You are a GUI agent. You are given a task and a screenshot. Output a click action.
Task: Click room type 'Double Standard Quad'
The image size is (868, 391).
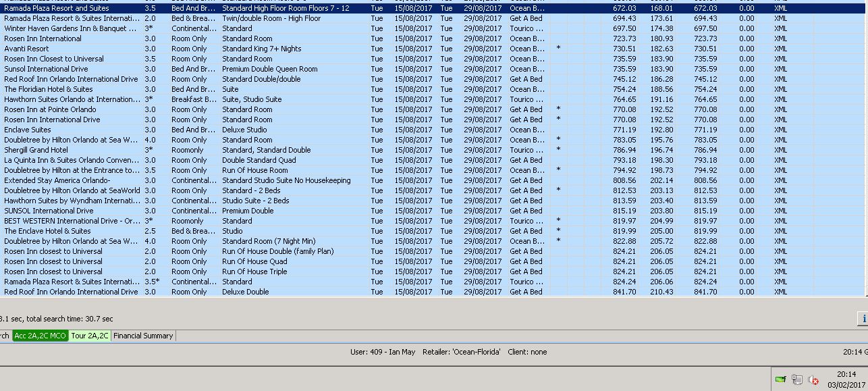259,160
